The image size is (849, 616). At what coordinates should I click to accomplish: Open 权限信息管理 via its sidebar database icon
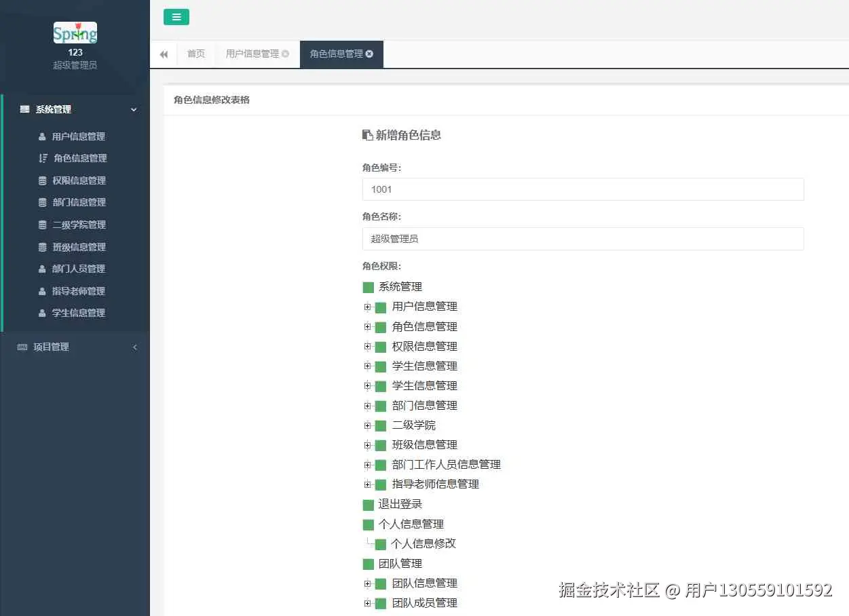point(43,180)
